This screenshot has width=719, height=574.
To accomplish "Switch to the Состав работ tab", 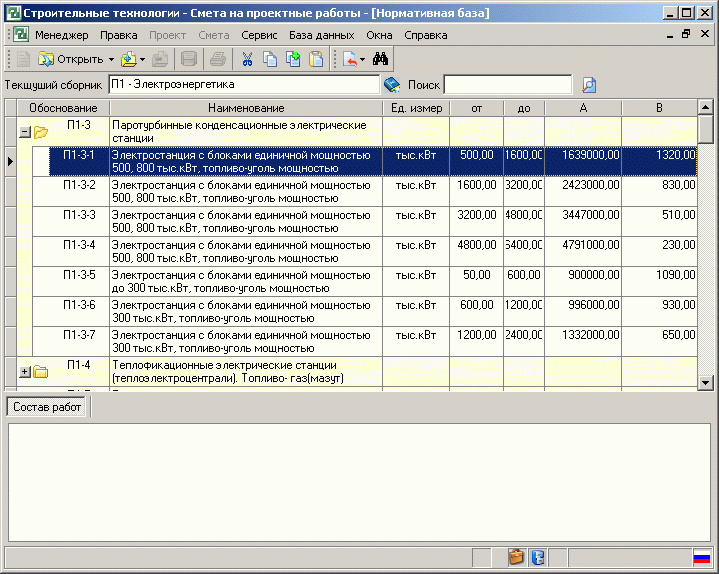I will pyautogui.click(x=48, y=408).
